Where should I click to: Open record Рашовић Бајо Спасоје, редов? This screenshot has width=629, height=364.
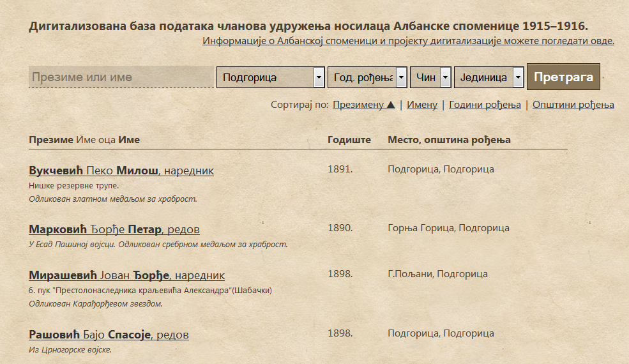tap(109, 335)
